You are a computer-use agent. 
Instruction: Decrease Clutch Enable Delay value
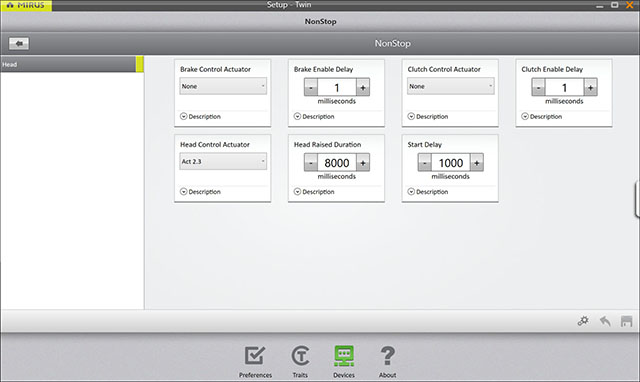pos(538,87)
